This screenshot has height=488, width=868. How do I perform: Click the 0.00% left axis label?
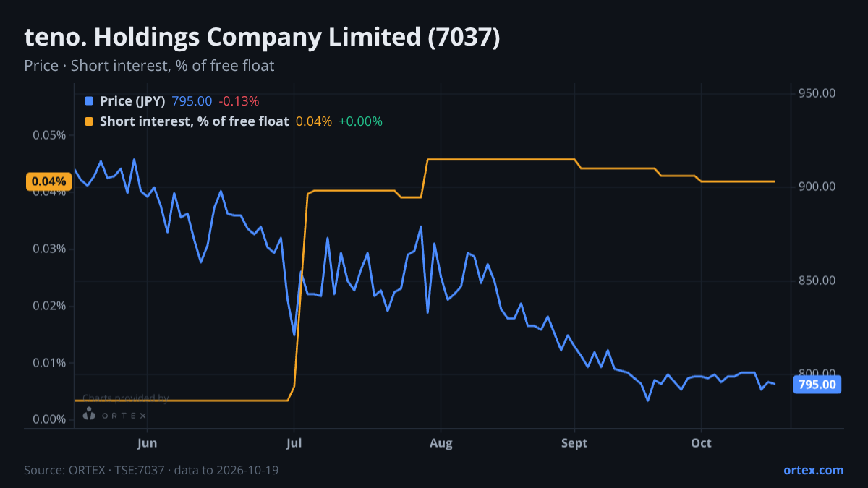click(49, 419)
